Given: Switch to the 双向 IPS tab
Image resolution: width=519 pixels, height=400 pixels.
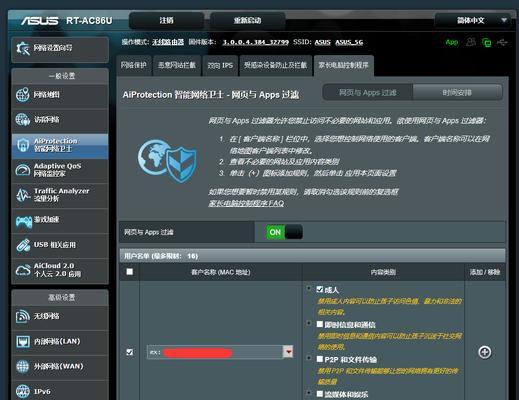Looking at the screenshot, I should [220, 65].
